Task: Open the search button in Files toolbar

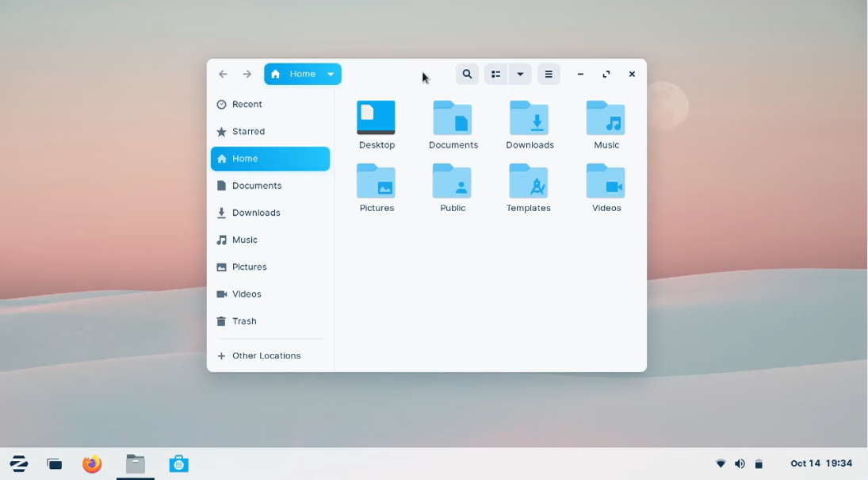Action: pyautogui.click(x=467, y=74)
